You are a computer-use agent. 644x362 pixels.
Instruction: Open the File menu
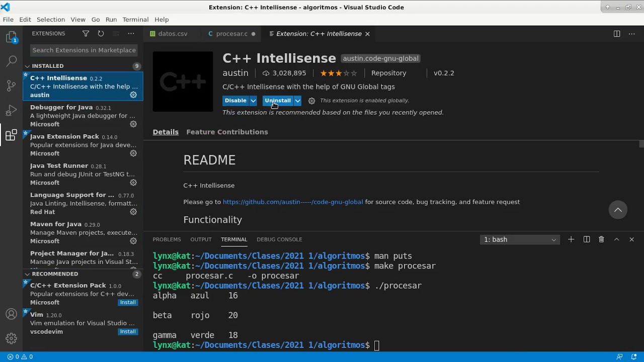point(8,19)
